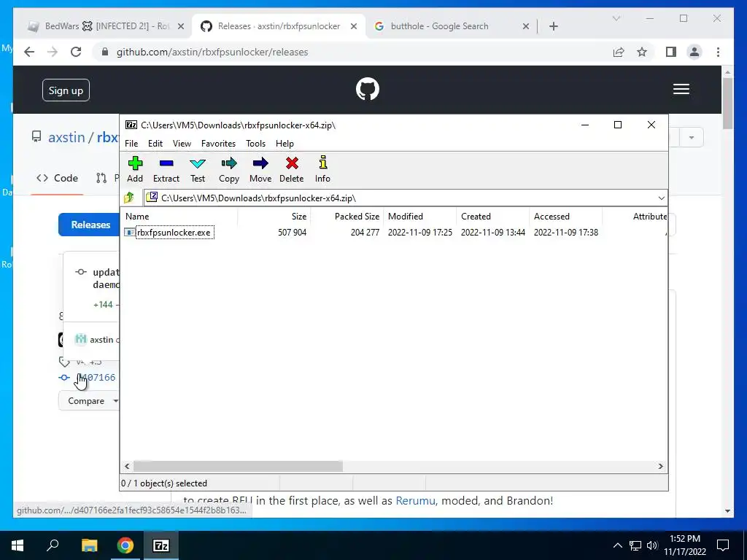Click the Chrome taskbar icon
The image size is (747, 560).
pyautogui.click(x=125, y=545)
